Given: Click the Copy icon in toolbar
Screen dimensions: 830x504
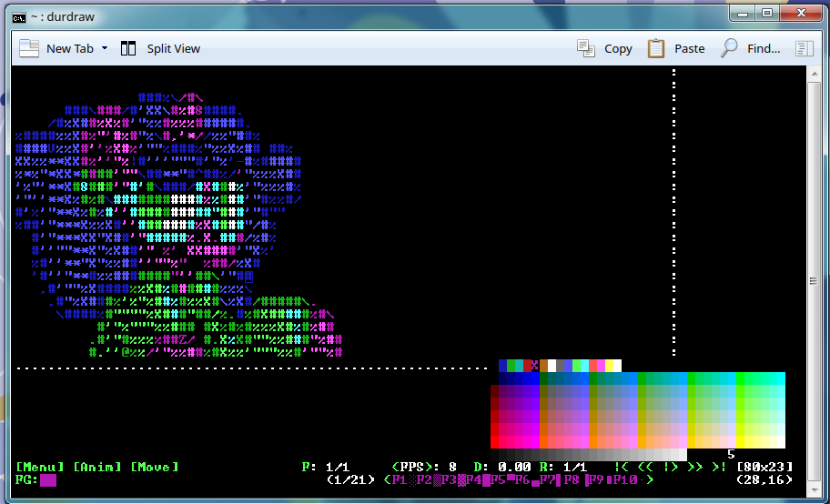Looking at the screenshot, I should (587, 48).
